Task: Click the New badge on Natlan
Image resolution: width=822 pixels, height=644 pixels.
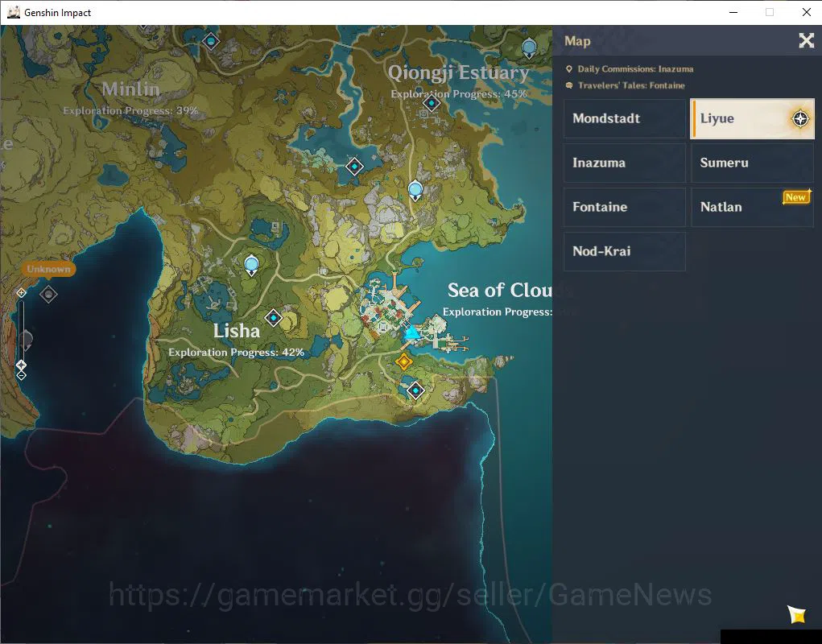Action: 796,197
